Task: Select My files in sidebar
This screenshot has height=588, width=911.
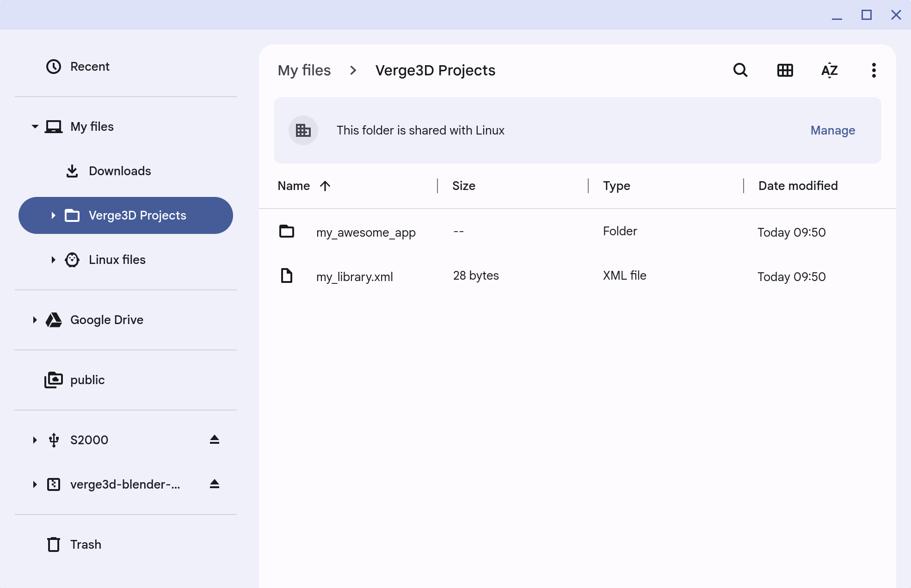Action: (126, 127)
